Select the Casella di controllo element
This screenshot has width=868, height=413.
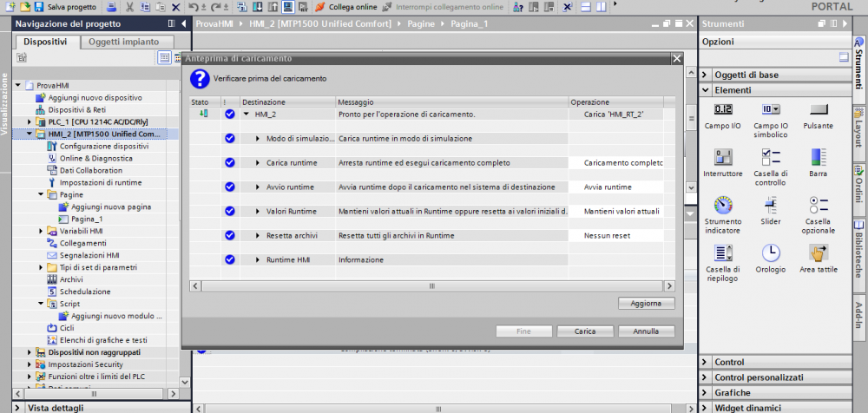click(x=771, y=167)
